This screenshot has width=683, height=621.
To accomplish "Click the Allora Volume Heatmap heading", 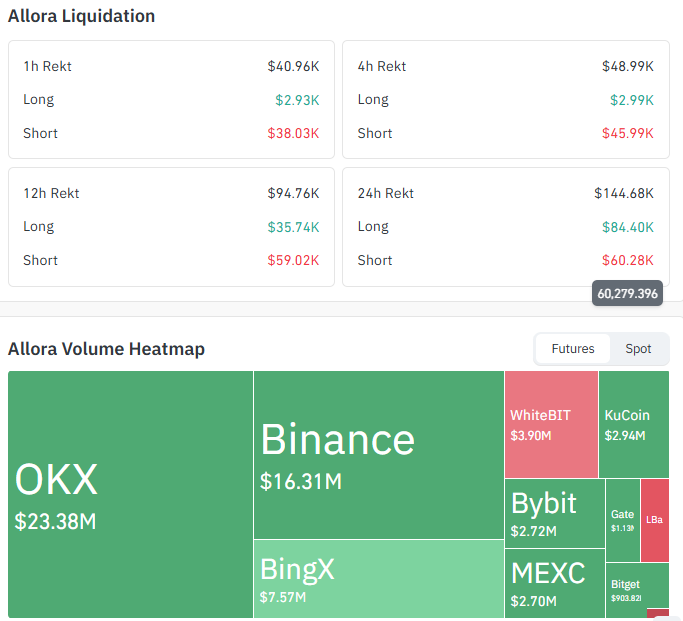I will pos(106,349).
